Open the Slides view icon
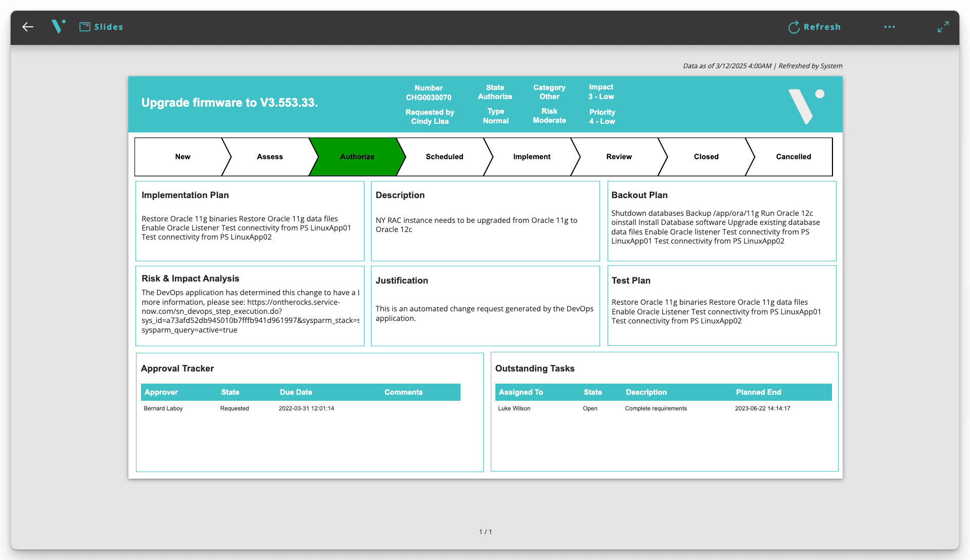Image resolution: width=970 pixels, height=560 pixels. pyautogui.click(x=85, y=27)
